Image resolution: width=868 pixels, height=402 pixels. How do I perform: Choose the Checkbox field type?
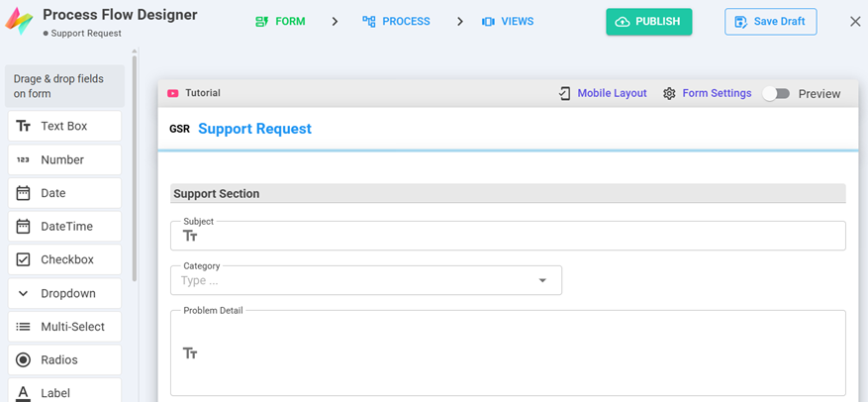tap(65, 259)
